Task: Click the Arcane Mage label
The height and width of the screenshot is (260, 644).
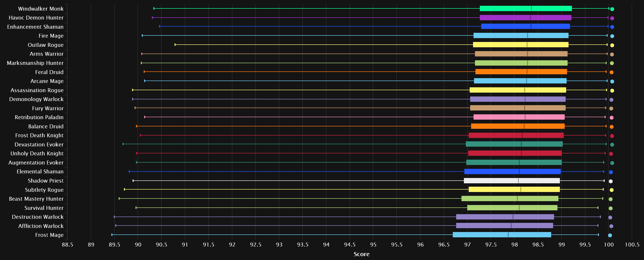Action: 47,81
